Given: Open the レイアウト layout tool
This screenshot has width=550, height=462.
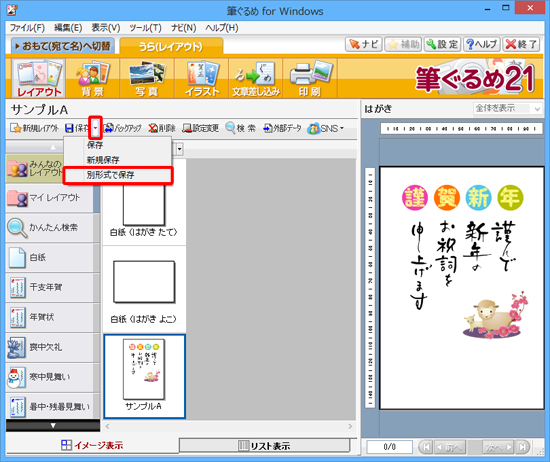Looking at the screenshot, I should tap(38, 78).
